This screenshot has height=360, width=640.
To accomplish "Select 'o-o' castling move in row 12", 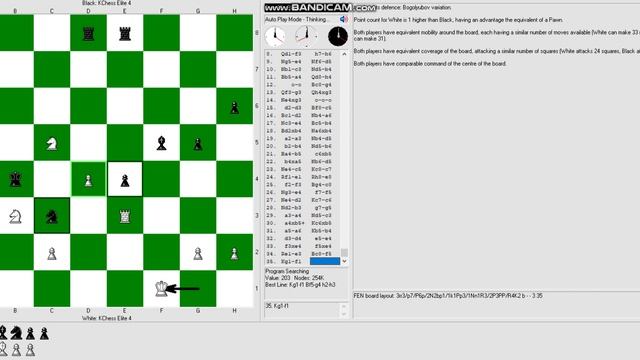I will 296,85.
